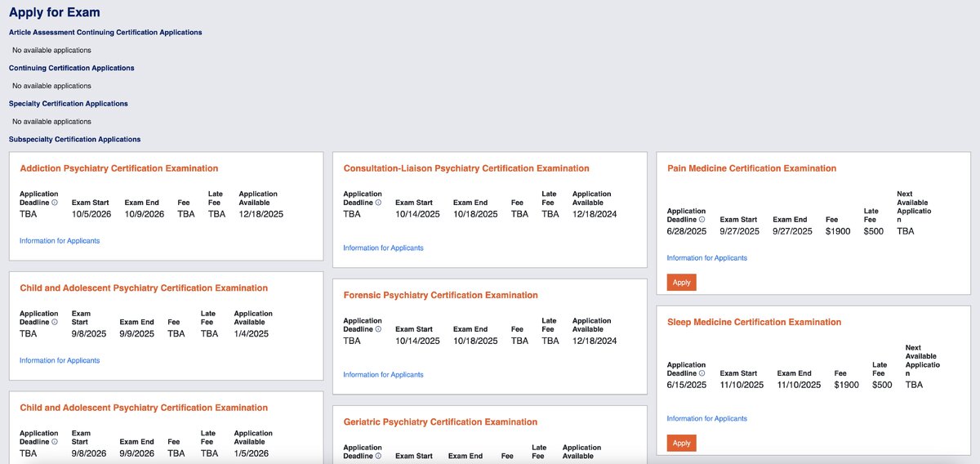Screen dimensions: 980x464
Task: Click the Subspecialty Certification Applications section heading
Action: coord(74,140)
